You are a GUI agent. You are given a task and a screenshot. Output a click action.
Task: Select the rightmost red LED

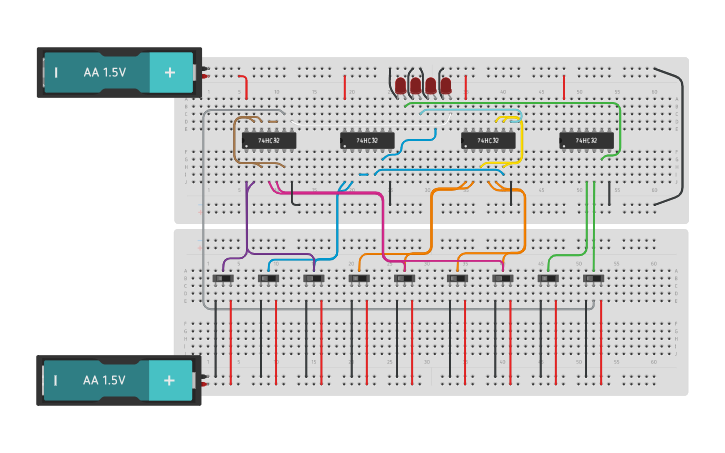446,86
